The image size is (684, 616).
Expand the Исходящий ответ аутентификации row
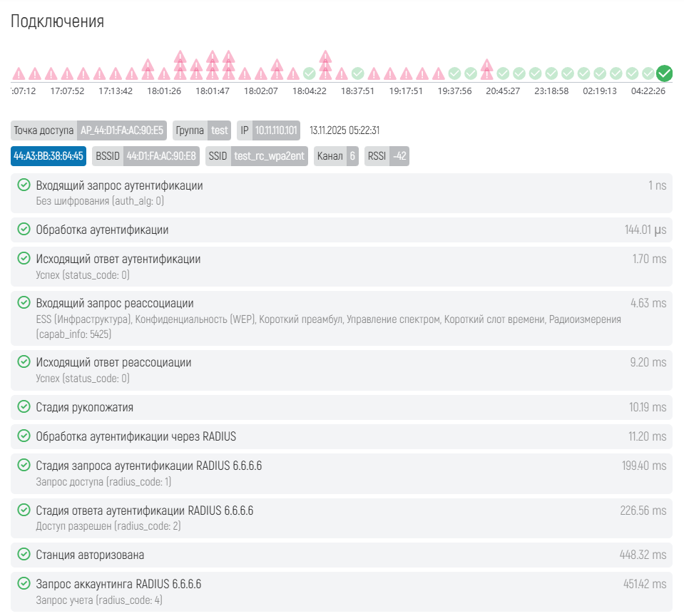point(341,267)
